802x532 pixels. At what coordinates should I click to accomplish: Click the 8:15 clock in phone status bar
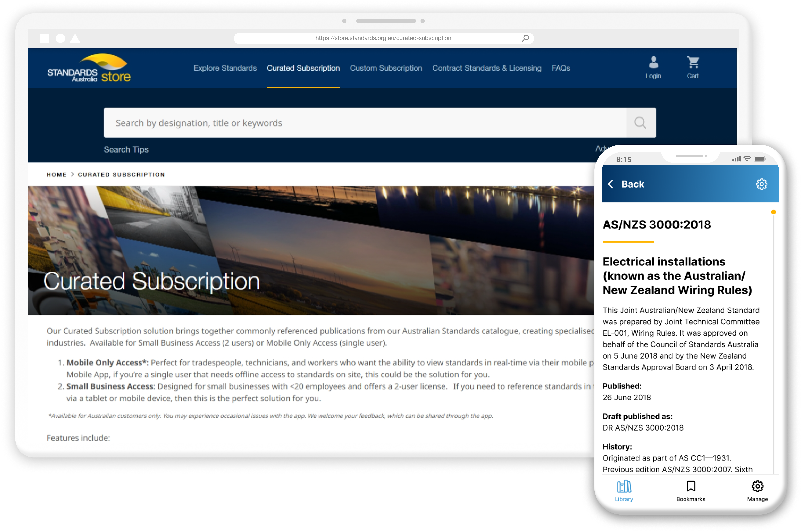[x=624, y=159]
